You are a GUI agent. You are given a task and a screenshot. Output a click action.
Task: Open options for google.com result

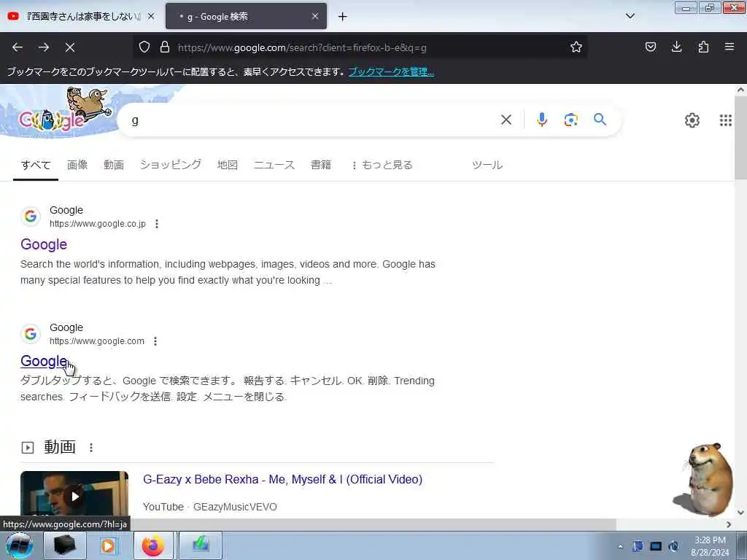coord(155,341)
